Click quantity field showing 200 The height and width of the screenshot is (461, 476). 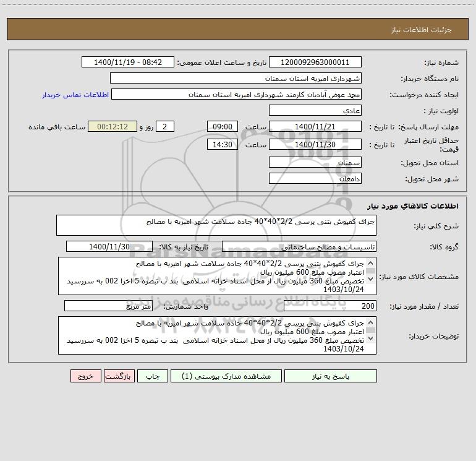click(x=330, y=306)
